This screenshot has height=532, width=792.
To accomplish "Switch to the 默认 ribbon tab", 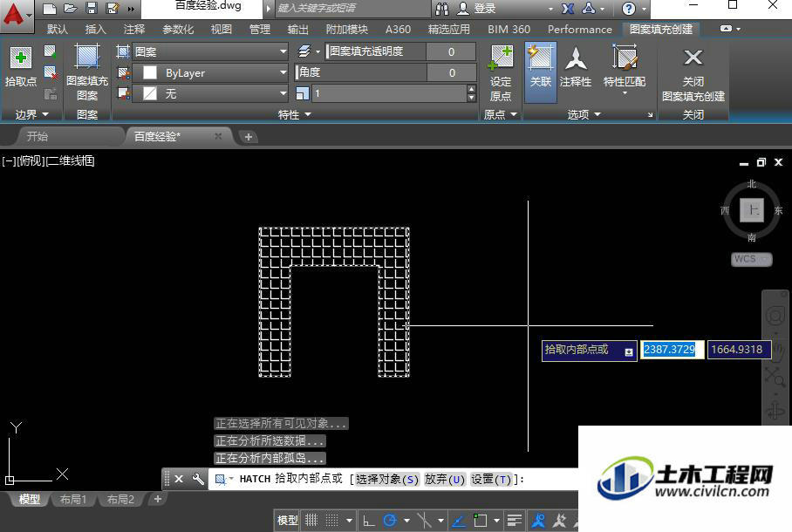I will [57, 30].
